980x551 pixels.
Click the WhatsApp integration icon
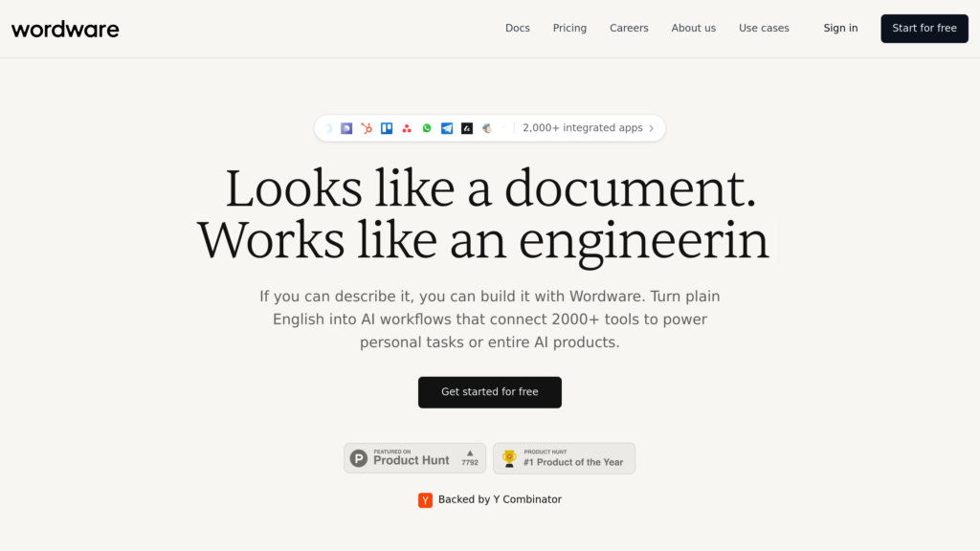click(427, 128)
